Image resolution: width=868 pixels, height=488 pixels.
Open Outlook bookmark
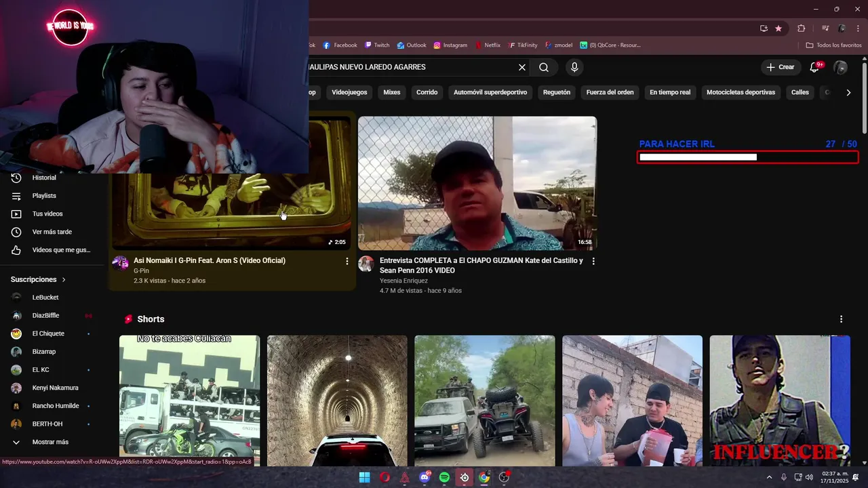(412, 45)
